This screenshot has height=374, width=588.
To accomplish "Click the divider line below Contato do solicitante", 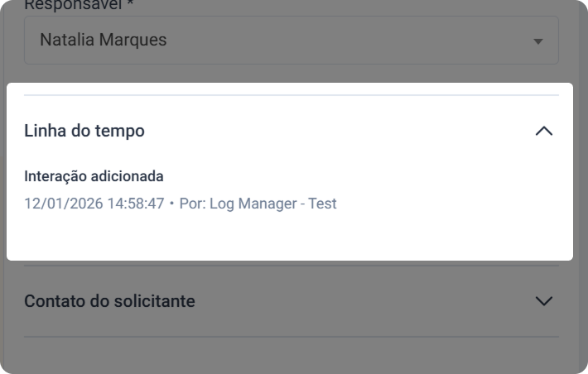I will point(291,337).
